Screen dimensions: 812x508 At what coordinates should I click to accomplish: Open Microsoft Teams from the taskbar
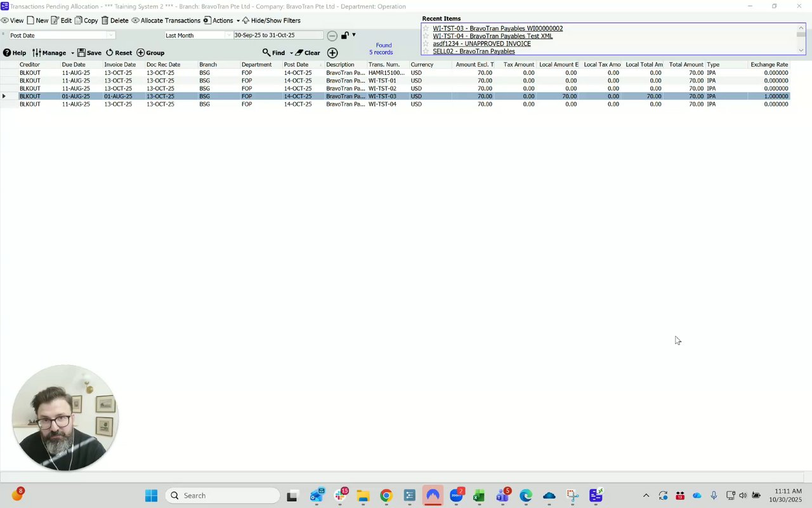[x=502, y=495]
